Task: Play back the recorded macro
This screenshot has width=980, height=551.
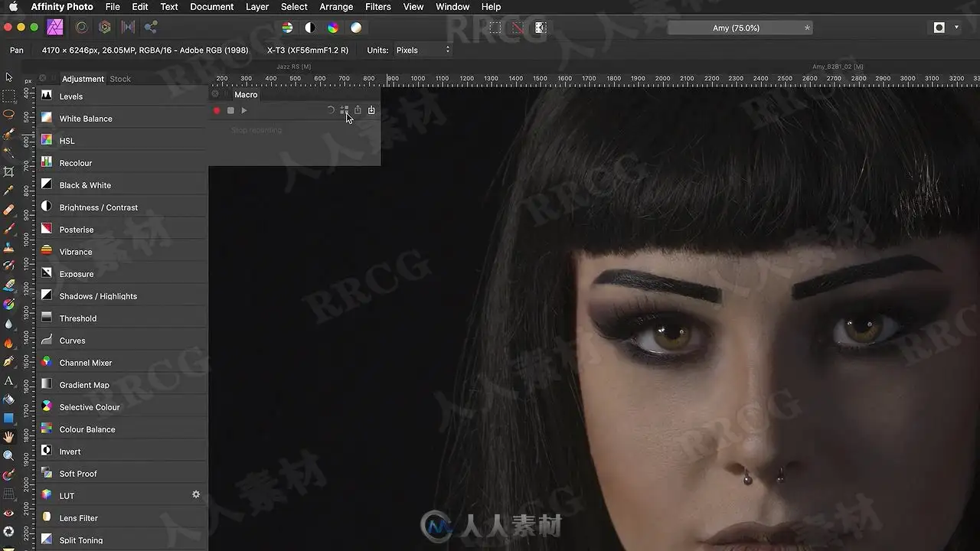Action: pos(244,111)
